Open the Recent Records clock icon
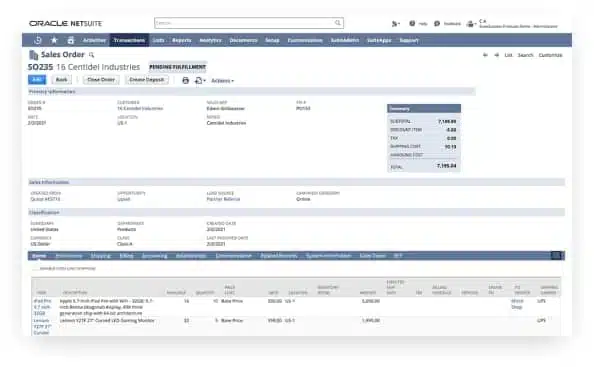 coord(38,40)
